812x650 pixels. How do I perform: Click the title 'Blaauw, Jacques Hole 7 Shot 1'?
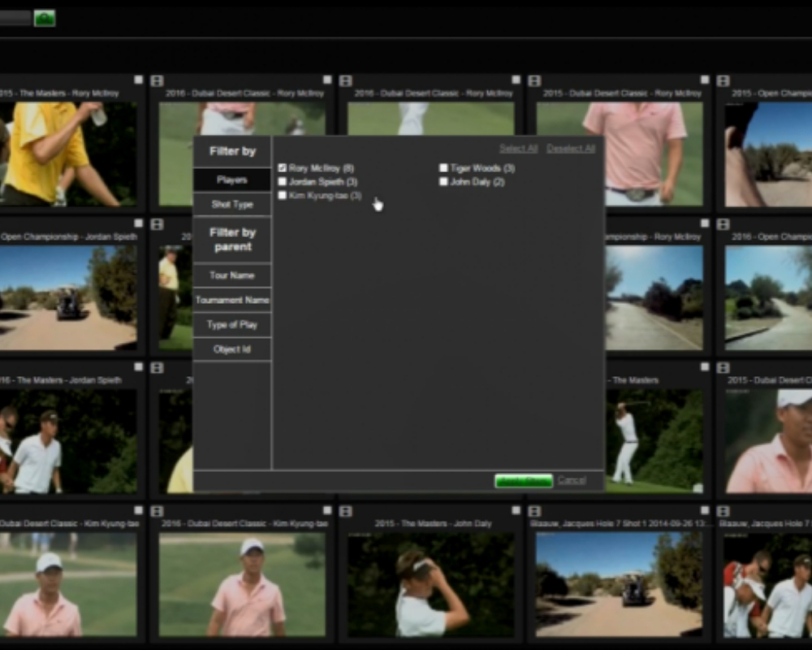pyautogui.click(x=620, y=523)
